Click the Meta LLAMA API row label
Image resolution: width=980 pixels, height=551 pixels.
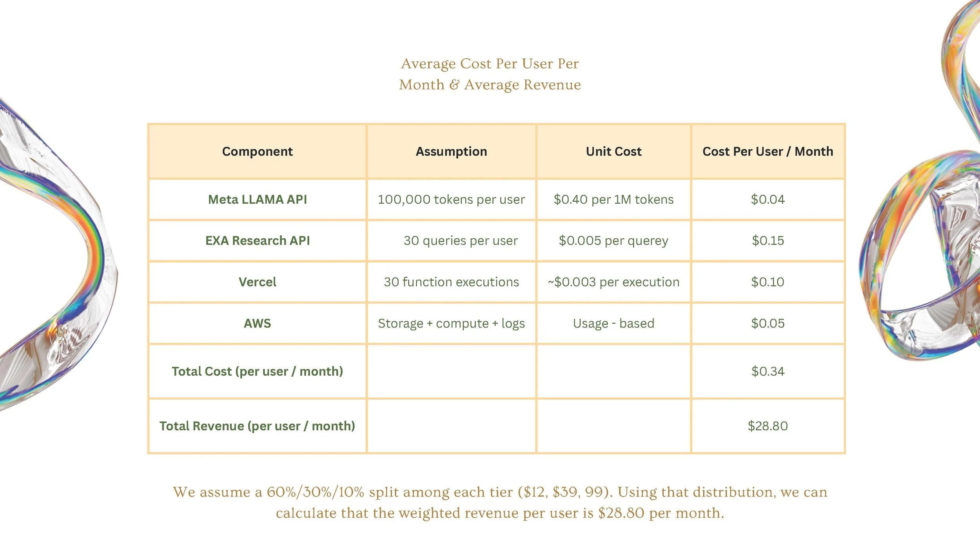pos(257,199)
